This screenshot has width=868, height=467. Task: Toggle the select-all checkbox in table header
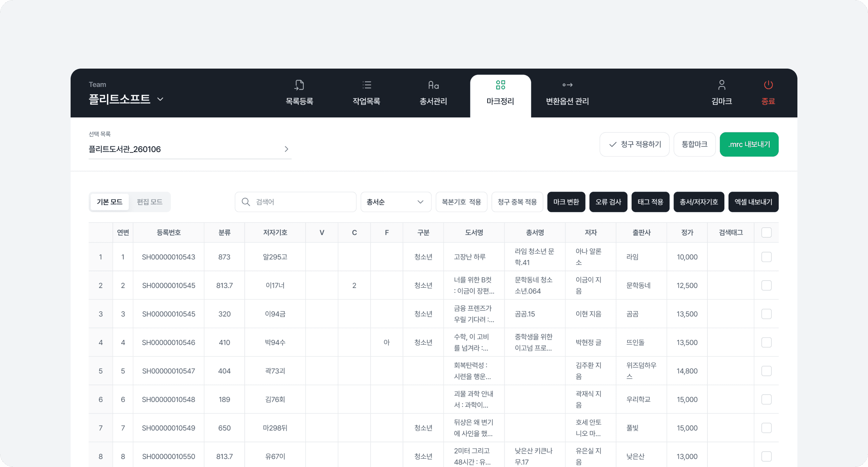[766, 232]
